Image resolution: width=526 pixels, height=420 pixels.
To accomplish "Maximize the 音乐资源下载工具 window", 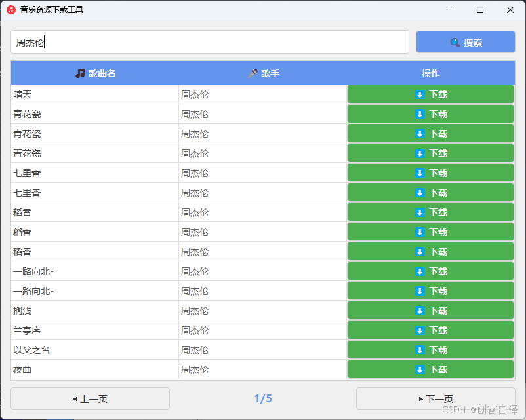I will [x=480, y=10].
